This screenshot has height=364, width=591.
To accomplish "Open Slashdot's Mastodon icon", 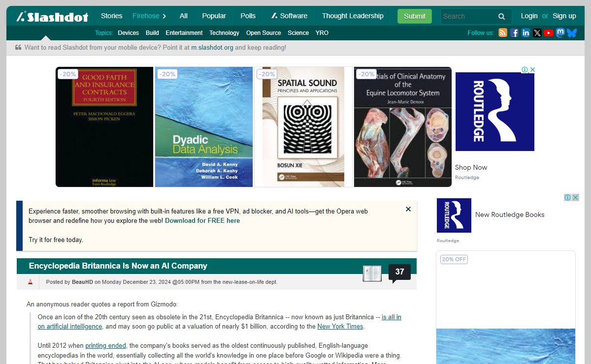I will [560, 33].
